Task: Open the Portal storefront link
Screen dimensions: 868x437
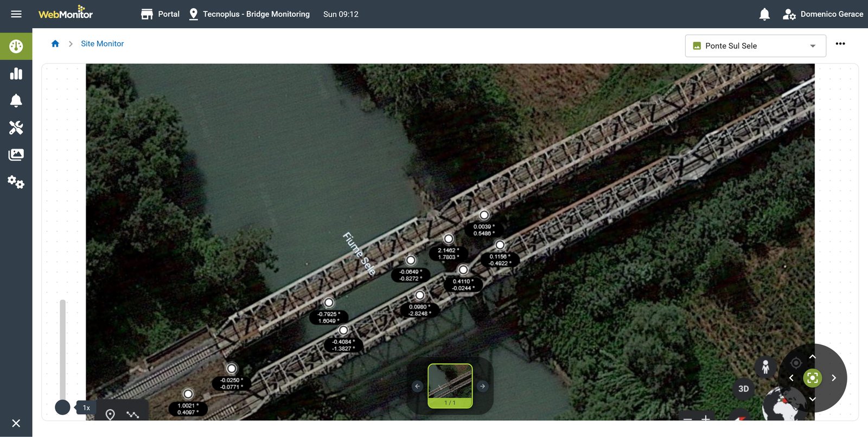Action: click(160, 14)
